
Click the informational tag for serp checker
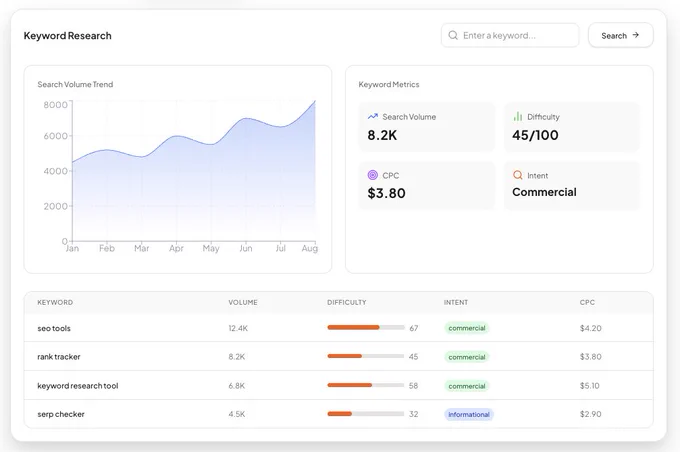[x=469, y=414]
